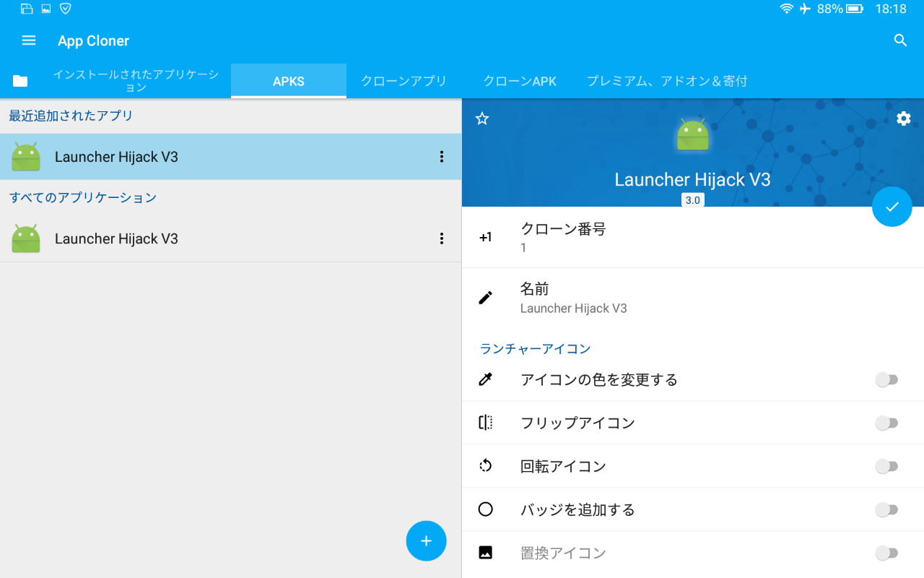This screenshot has height=578, width=924.
Task: Select the eyedropper icon for アイコンの色を変更する
Action: coord(485,379)
